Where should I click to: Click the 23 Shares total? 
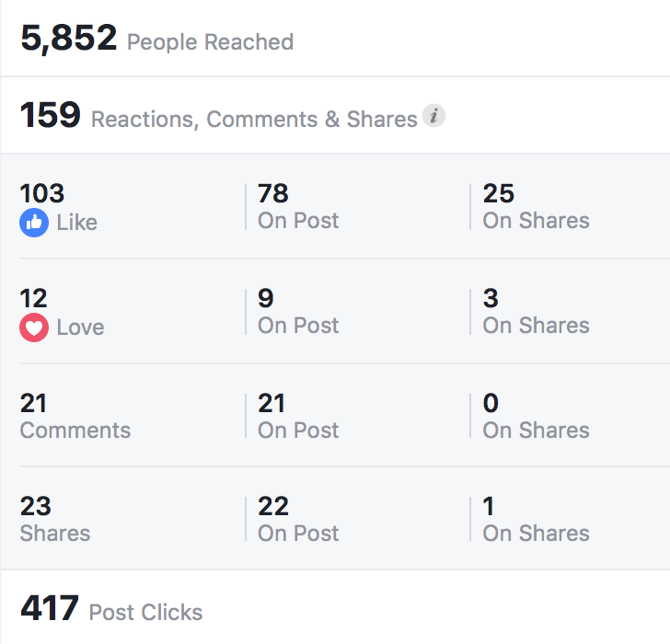(x=55, y=519)
